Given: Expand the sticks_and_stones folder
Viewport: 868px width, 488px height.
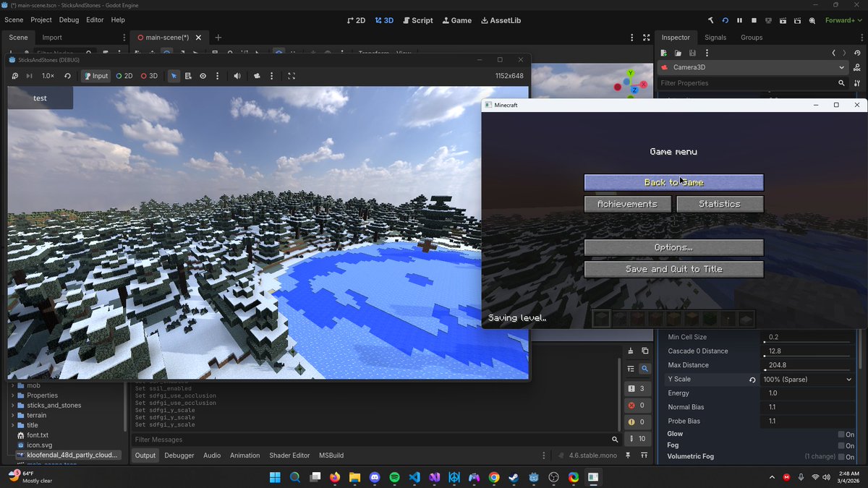Looking at the screenshot, I should point(13,406).
